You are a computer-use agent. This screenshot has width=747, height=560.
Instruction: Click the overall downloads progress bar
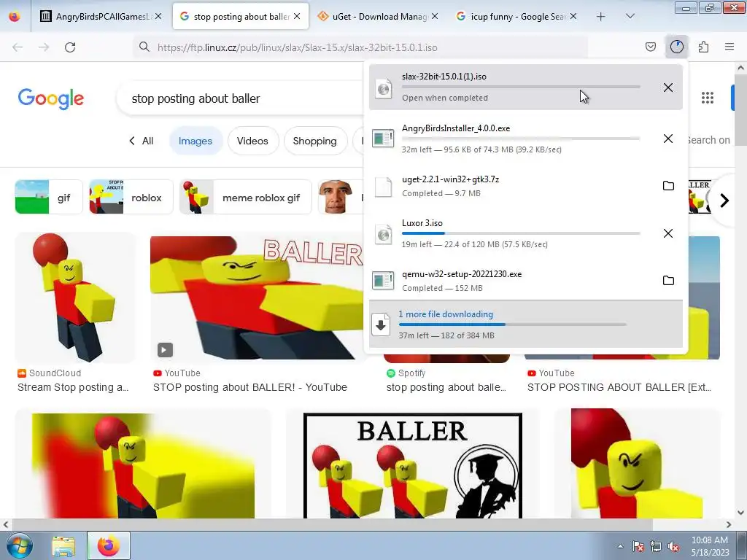(513, 324)
